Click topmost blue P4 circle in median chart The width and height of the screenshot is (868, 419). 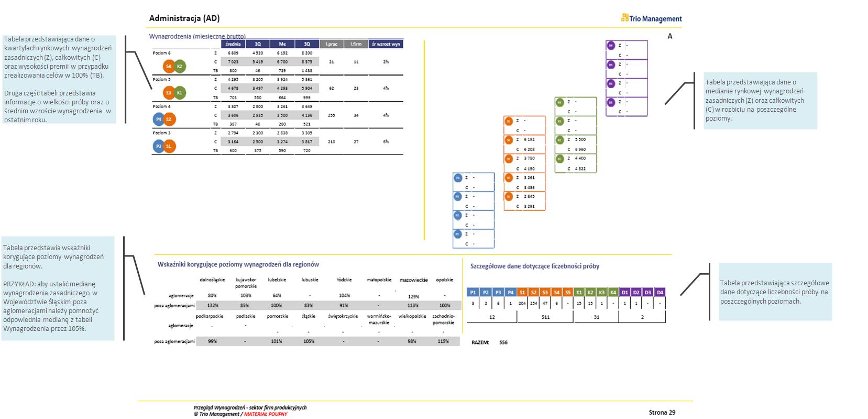coord(458,178)
